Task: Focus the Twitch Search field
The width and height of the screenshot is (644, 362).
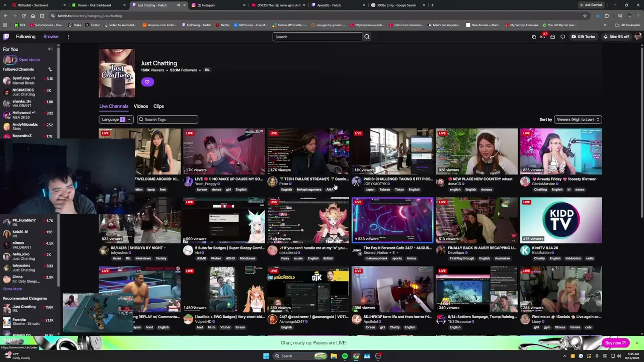Action: coord(317,37)
